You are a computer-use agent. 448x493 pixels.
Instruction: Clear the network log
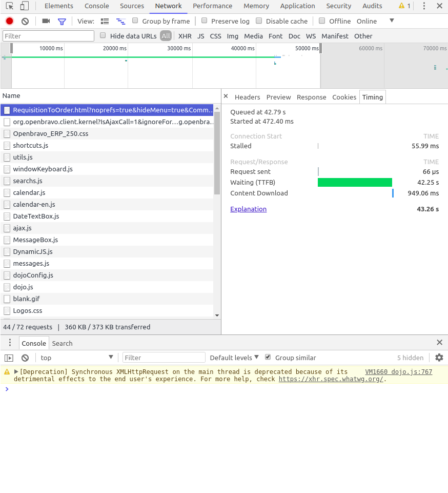25,21
